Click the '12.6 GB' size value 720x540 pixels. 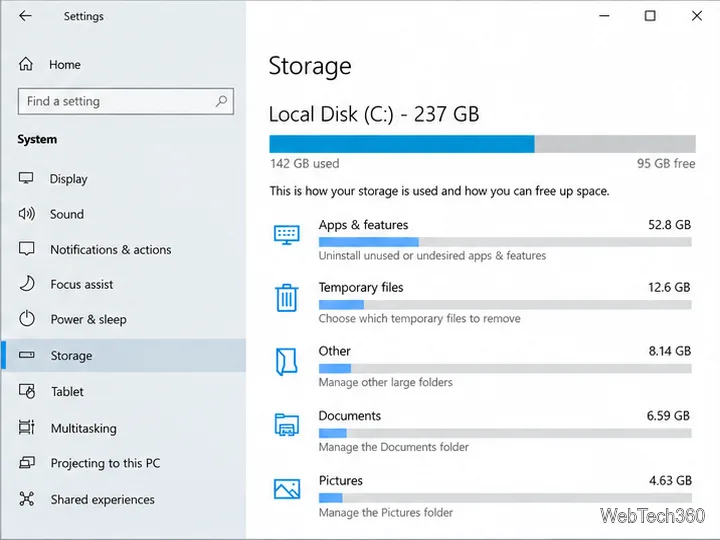click(669, 287)
